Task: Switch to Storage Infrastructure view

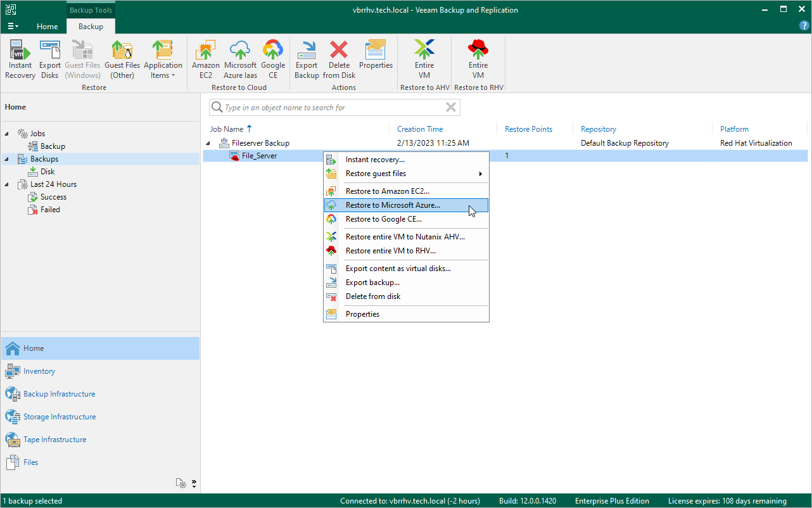Action: (x=100, y=417)
